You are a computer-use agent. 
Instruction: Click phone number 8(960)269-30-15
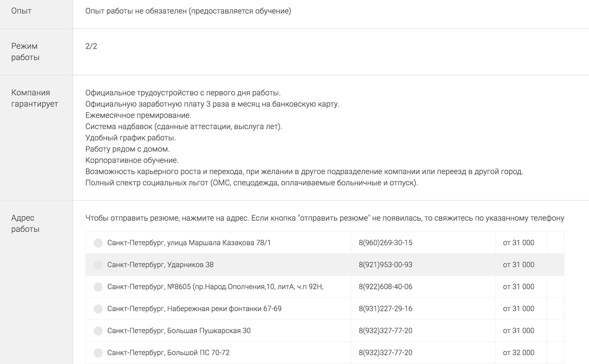(385, 243)
